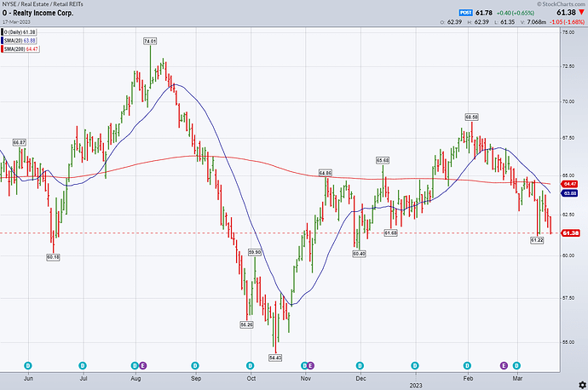Click the 66.87 price label
The image size is (588, 390).
pos(20,142)
